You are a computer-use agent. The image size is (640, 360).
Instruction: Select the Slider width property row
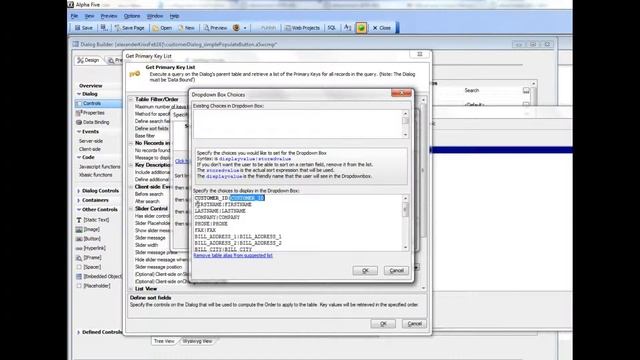tap(147, 245)
